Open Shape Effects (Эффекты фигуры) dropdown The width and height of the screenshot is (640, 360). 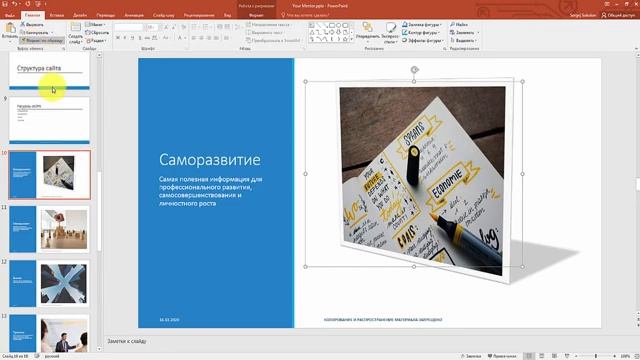[x=422, y=40]
